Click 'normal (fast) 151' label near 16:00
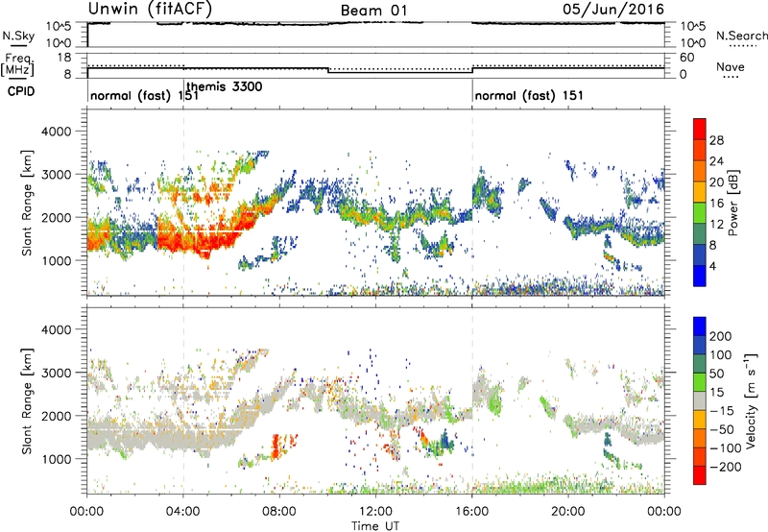The width and height of the screenshot is (768, 532). (529, 95)
